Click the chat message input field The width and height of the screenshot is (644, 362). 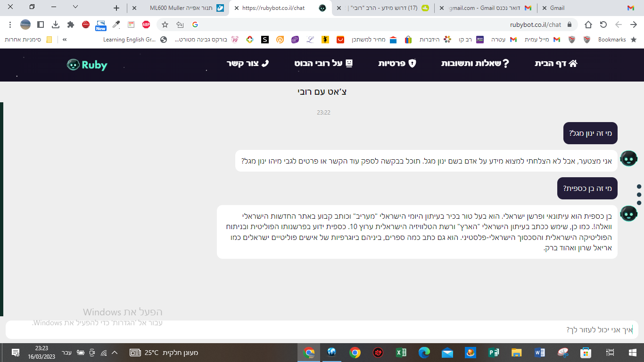[322, 329]
